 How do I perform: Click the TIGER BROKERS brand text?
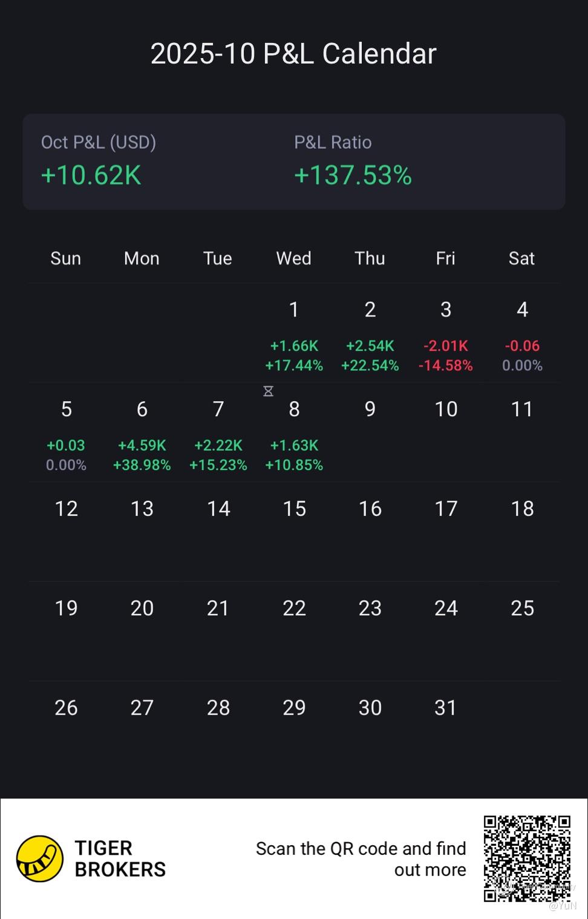[x=120, y=858]
